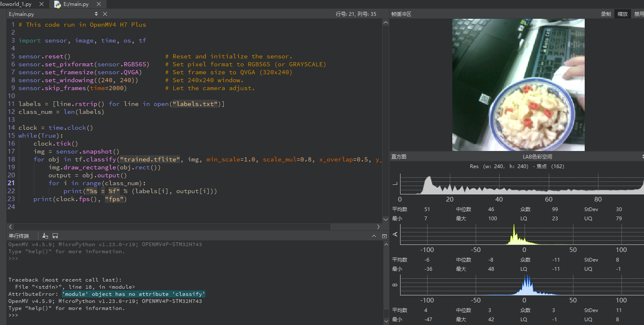Click the B channel StDev value 11
Screen dimensions: 644x325
[x=619, y=310]
